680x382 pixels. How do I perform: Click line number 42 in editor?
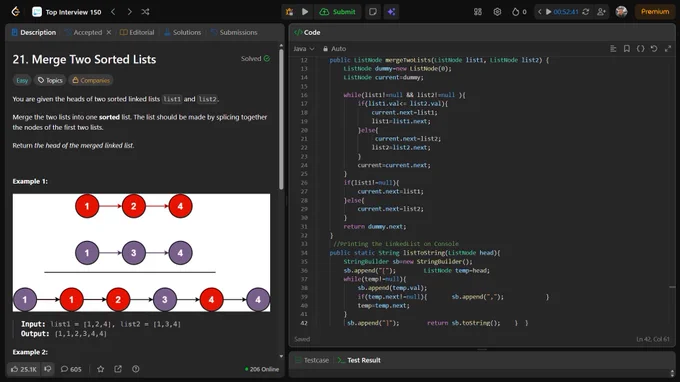tap(304, 323)
